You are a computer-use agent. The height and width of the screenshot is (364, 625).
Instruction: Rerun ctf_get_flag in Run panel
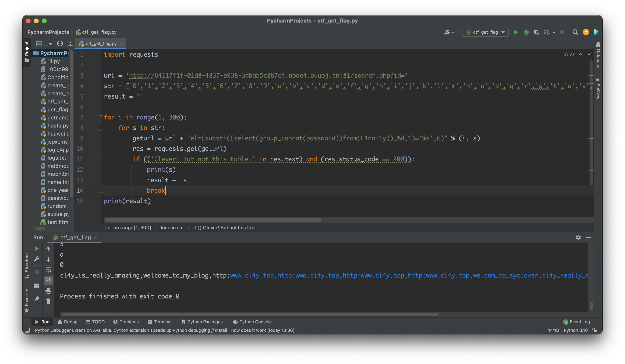(37, 249)
